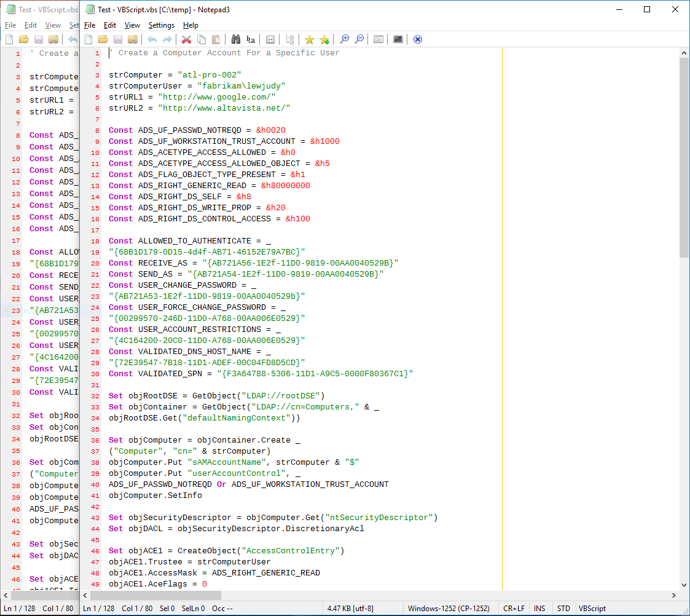Click vertical scrollbar thumb in front window
The height and width of the screenshot is (616, 690).
click(x=684, y=157)
